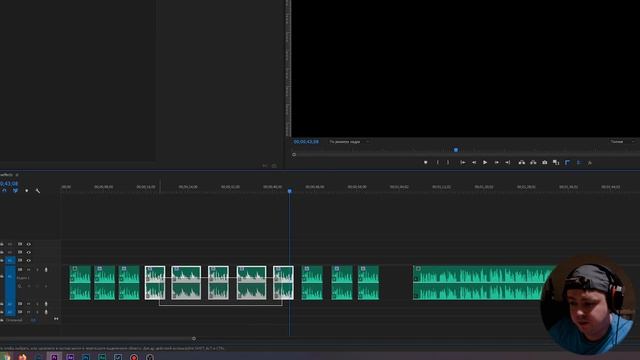Open the zoom level dropdown under Program monitor
Screen dimensions: 640x360
point(349,142)
